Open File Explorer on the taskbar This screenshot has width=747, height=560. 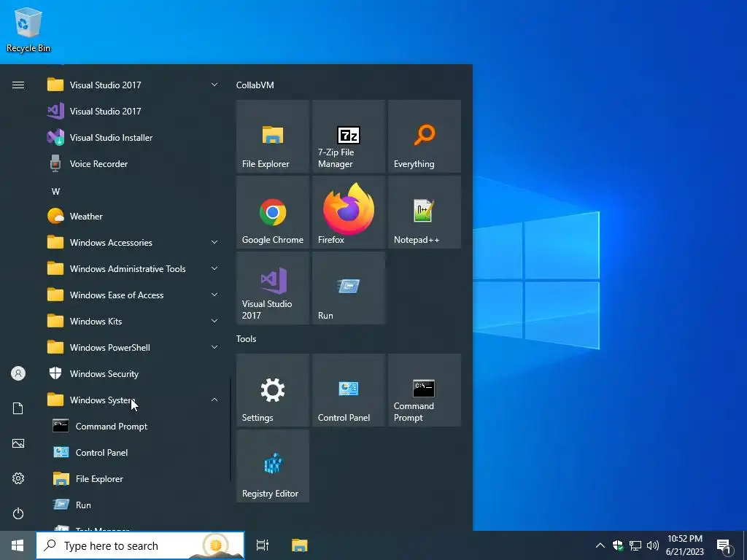(x=300, y=545)
